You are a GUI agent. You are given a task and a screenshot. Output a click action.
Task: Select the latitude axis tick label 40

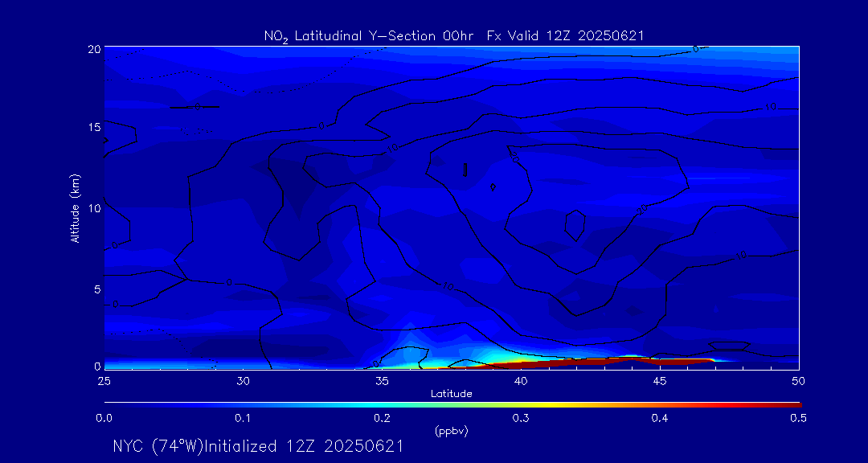coord(521,380)
